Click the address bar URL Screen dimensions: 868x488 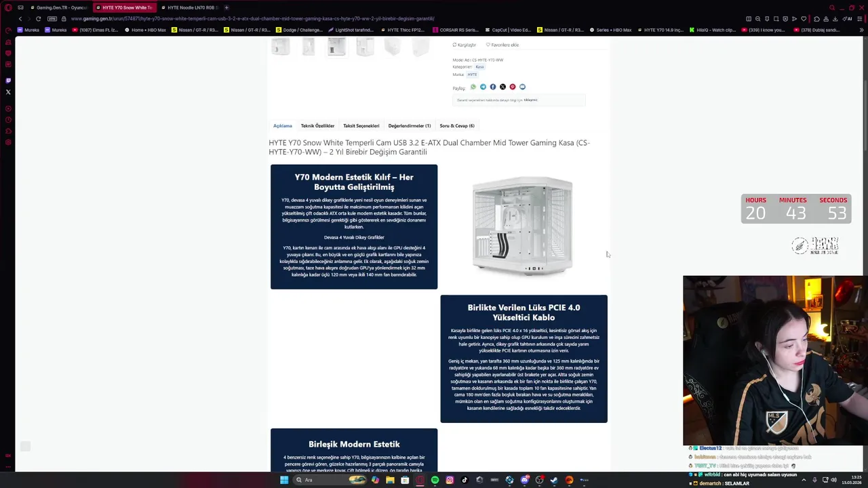(x=252, y=19)
